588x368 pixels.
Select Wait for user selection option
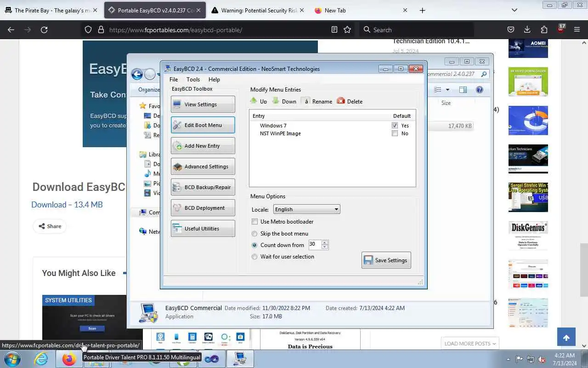point(254,257)
